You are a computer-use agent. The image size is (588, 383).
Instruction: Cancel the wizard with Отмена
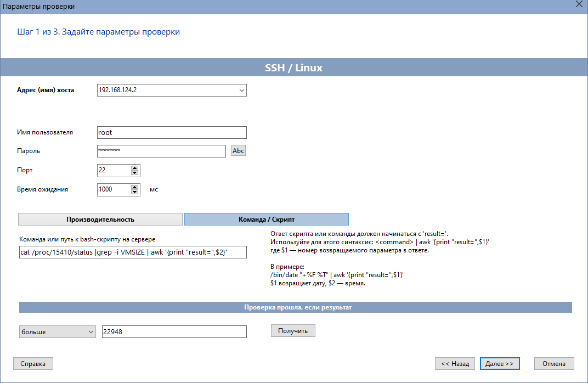point(554,363)
